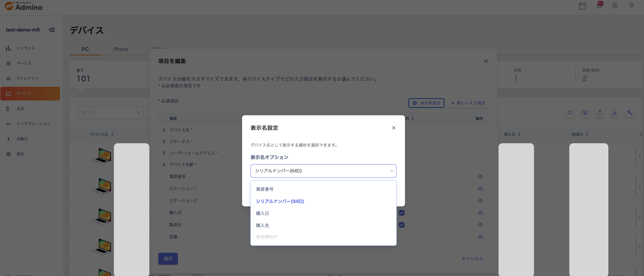Viewport: 644px width, 276px height.
Task: Click the download icon in device toolbar
Action: 615,113
